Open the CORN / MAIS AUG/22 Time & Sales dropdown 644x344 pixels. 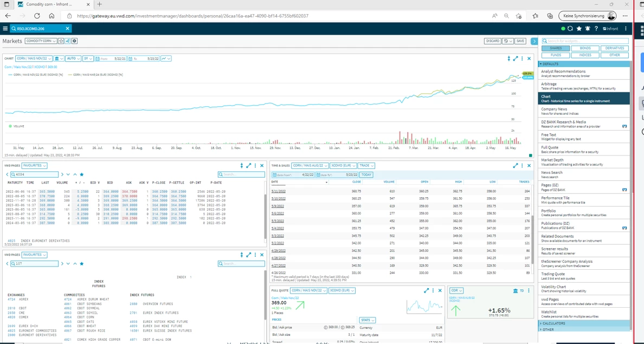[310, 165]
